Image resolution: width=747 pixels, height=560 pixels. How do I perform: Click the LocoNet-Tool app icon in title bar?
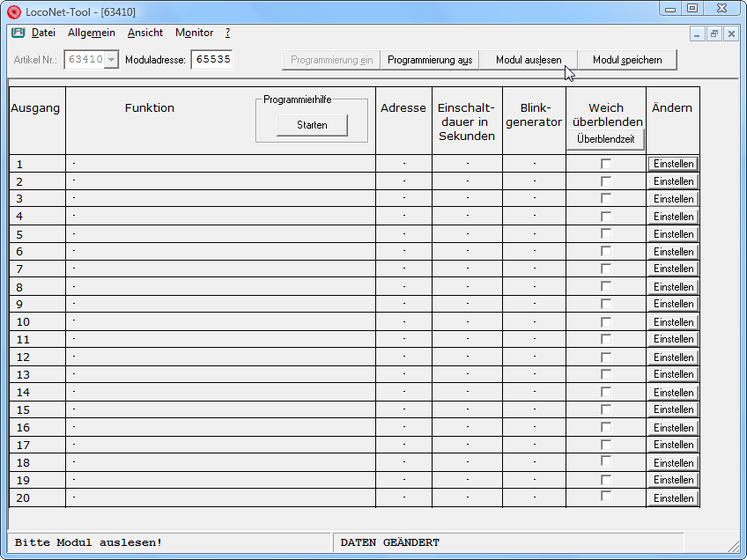[14, 12]
